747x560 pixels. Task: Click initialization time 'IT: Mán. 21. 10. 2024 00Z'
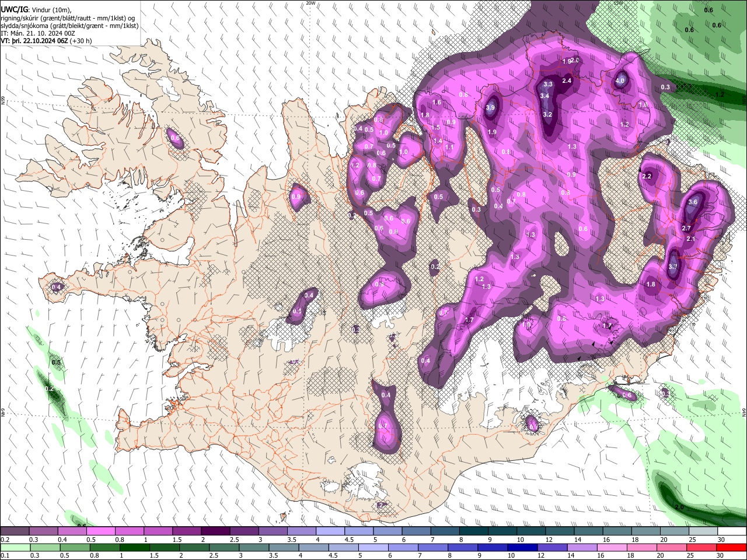[x=38, y=33]
